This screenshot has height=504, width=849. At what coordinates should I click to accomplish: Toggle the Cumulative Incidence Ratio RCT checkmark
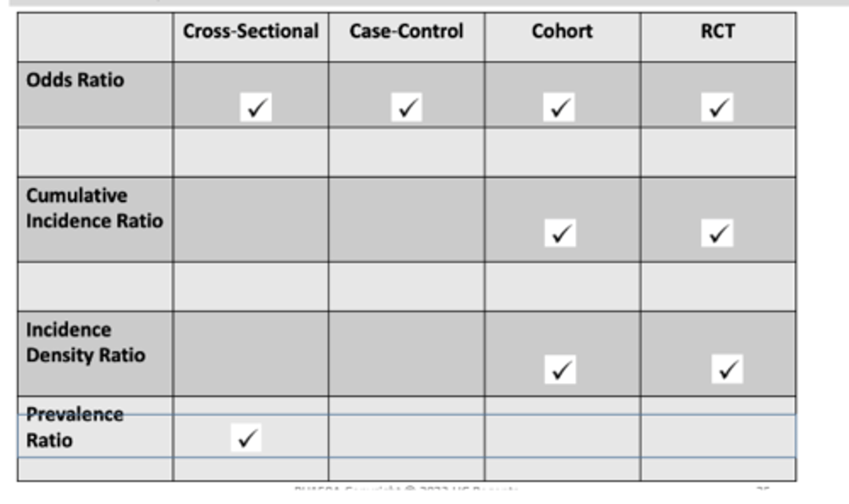[x=717, y=233]
